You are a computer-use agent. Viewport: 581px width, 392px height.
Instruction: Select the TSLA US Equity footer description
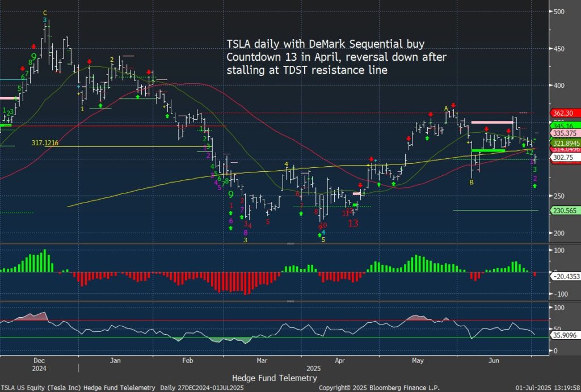[x=123, y=387]
